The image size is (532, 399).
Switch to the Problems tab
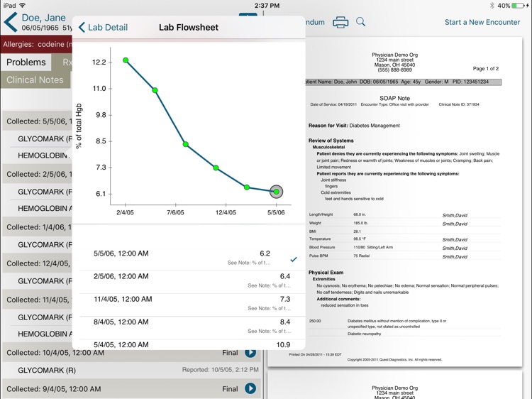tap(26, 62)
